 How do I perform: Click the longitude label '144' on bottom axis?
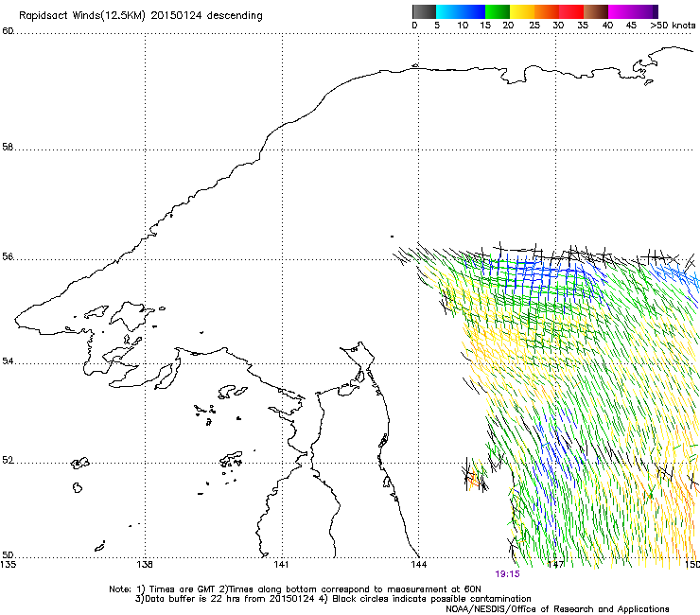pos(418,565)
